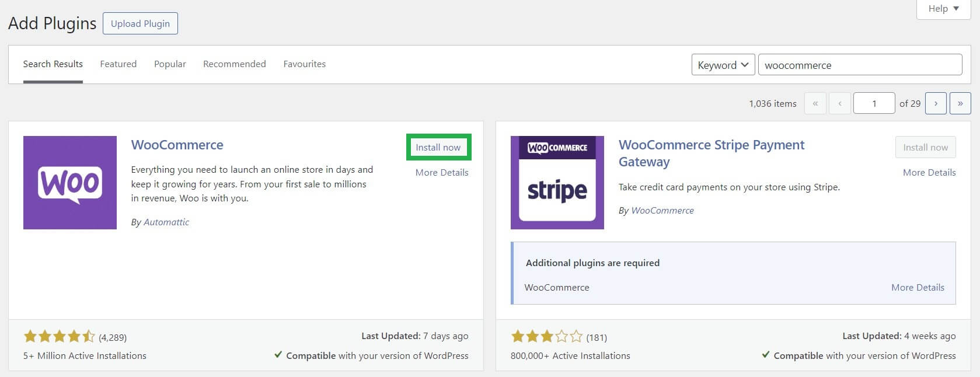Click the 5+ Million Active Installations text
980x377 pixels.
85,355
